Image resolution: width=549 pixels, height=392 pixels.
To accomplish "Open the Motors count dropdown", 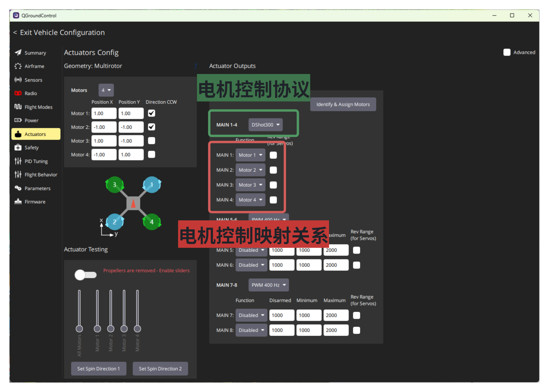I will [x=106, y=90].
